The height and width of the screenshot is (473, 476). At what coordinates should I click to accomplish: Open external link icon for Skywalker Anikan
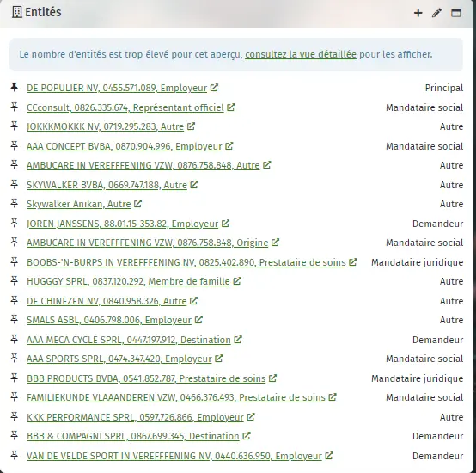pyautogui.click(x=137, y=204)
